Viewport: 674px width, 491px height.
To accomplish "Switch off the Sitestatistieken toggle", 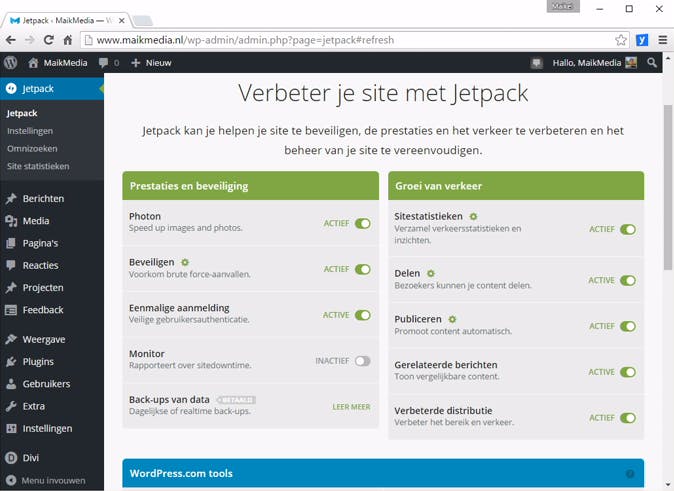I will [628, 230].
